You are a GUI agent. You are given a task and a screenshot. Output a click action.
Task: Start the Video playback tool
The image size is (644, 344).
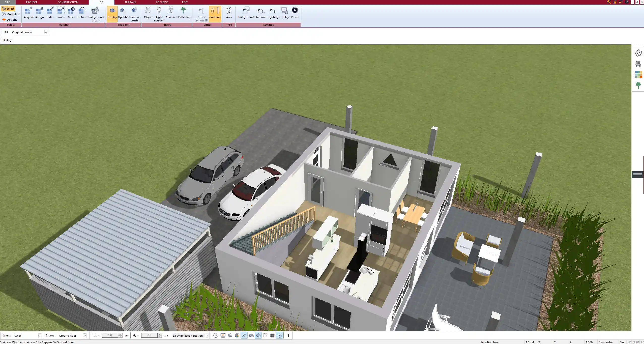(295, 13)
